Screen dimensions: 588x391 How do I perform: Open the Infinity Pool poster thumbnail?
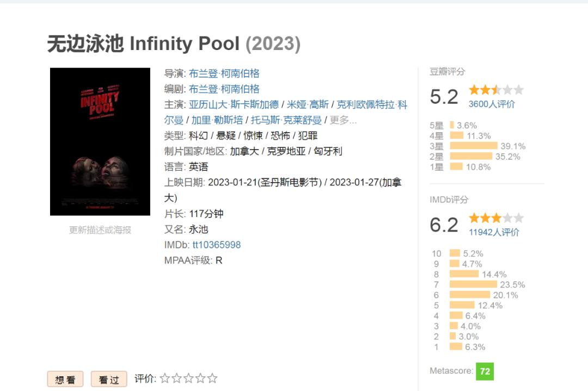[x=100, y=141]
